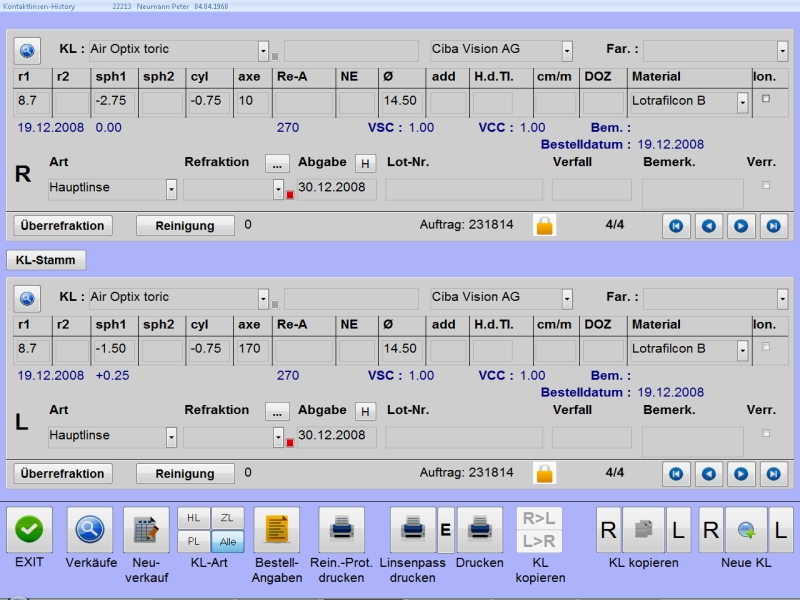Screen dimensions: 800x600
Task: Open Art Hauptlinse dropdown right lens
Action: tap(171, 189)
